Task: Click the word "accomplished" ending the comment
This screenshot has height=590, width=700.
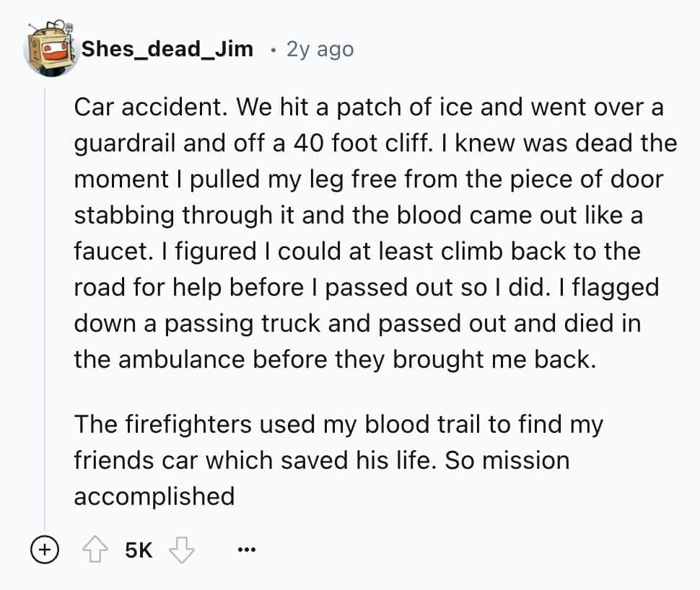Action: click(x=154, y=496)
